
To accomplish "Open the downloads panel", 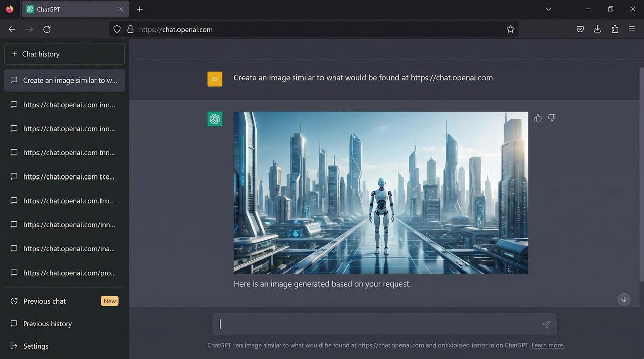I will pyautogui.click(x=597, y=29).
